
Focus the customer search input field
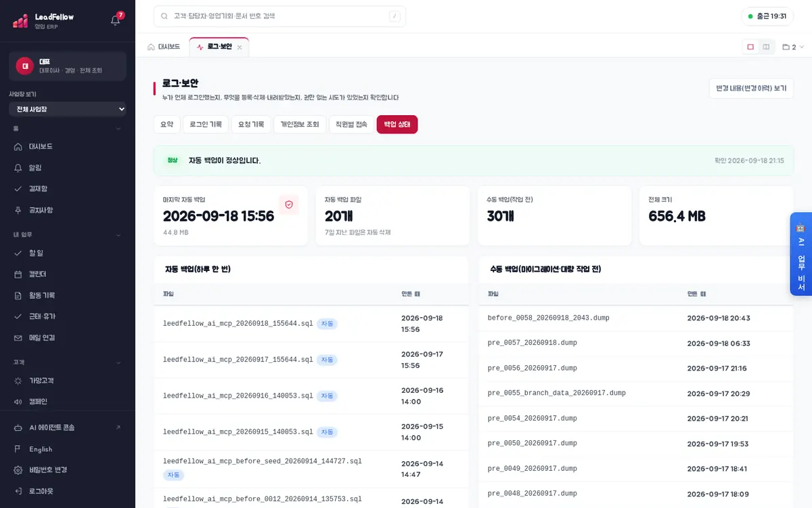click(280, 16)
